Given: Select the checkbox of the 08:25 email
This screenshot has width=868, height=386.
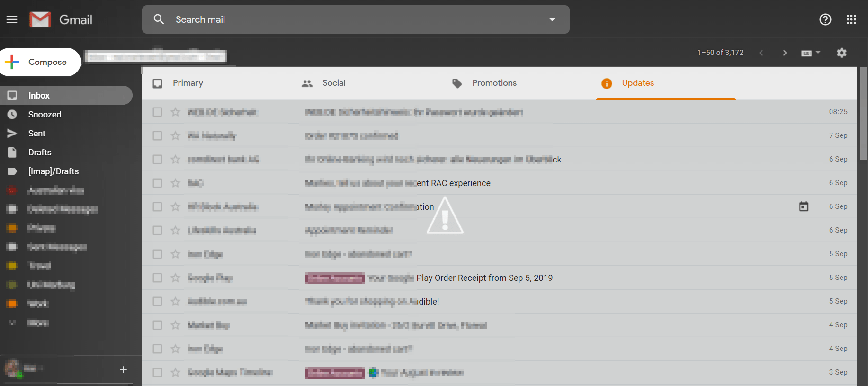Looking at the screenshot, I should click(157, 112).
